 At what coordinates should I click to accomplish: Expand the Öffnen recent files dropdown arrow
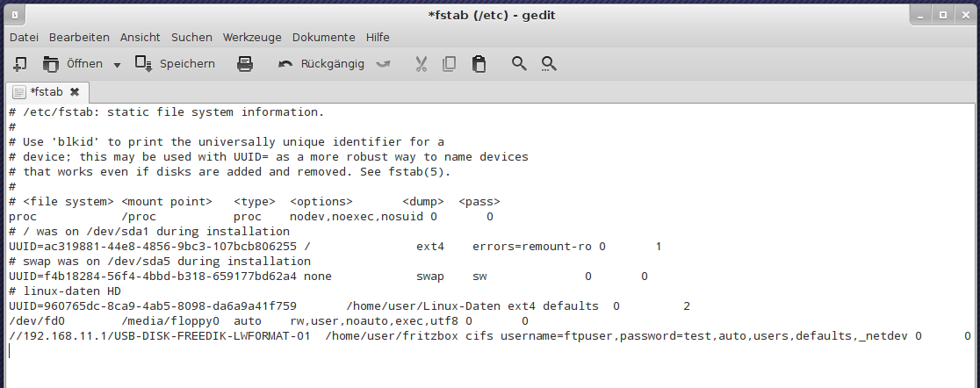pos(117,65)
